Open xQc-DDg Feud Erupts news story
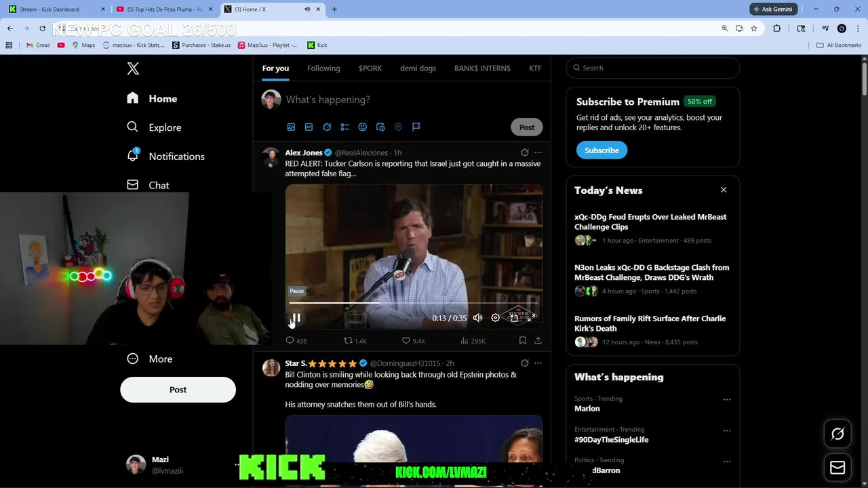868x488 pixels. pos(652,228)
